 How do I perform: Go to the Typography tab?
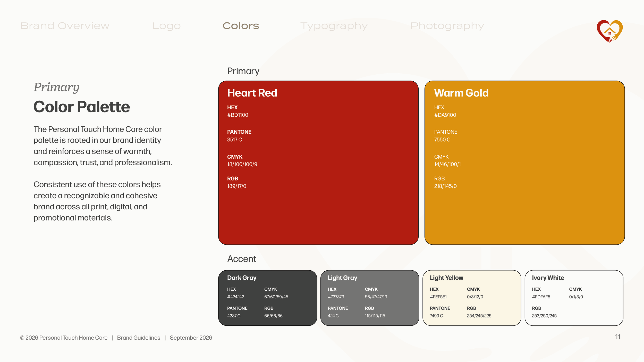click(x=334, y=26)
